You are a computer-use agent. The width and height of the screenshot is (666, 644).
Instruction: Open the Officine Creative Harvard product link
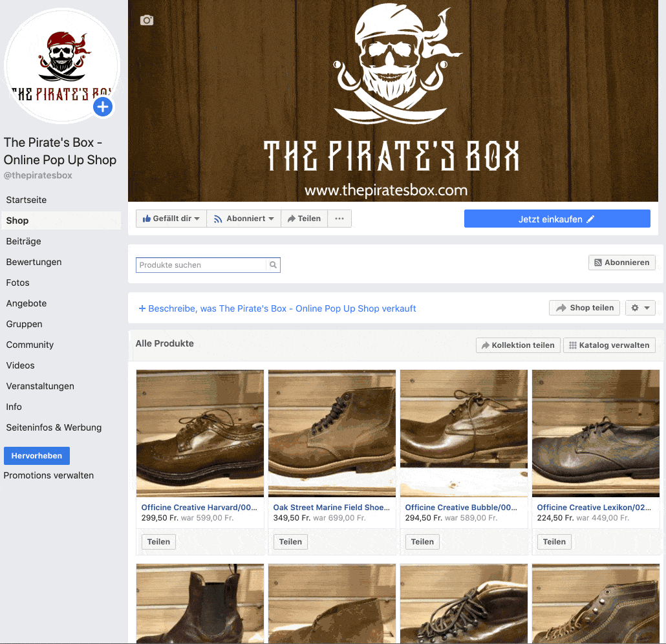click(x=200, y=507)
